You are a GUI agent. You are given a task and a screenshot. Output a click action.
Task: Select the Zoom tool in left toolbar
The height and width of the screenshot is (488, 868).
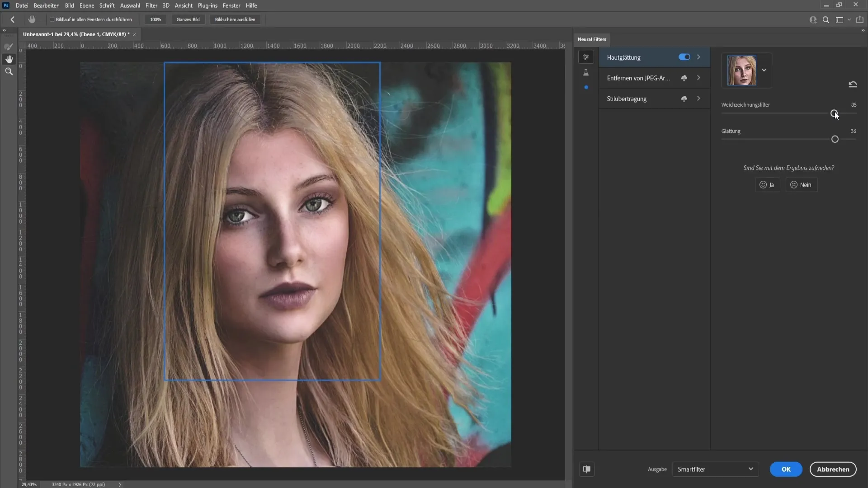pos(9,71)
